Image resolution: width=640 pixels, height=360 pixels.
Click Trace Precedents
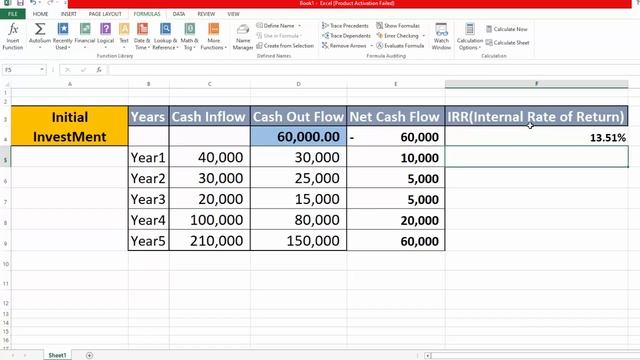click(x=345, y=26)
